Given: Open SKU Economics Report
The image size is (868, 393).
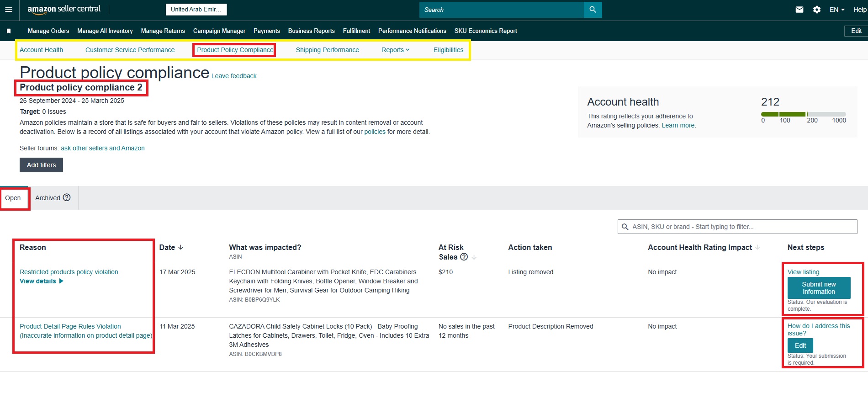Looking at the screenshot, I should [x=486, y=31].
